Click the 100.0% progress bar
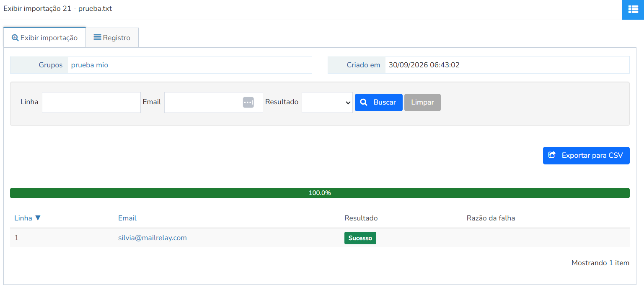644x292 pixels. pyautogui.click(x=320, y=193)
